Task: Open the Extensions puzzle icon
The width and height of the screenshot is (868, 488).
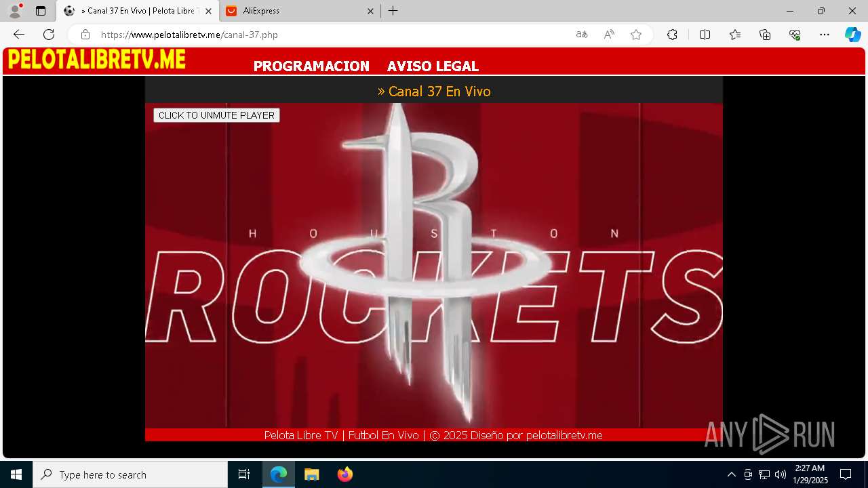Action: 672,35
